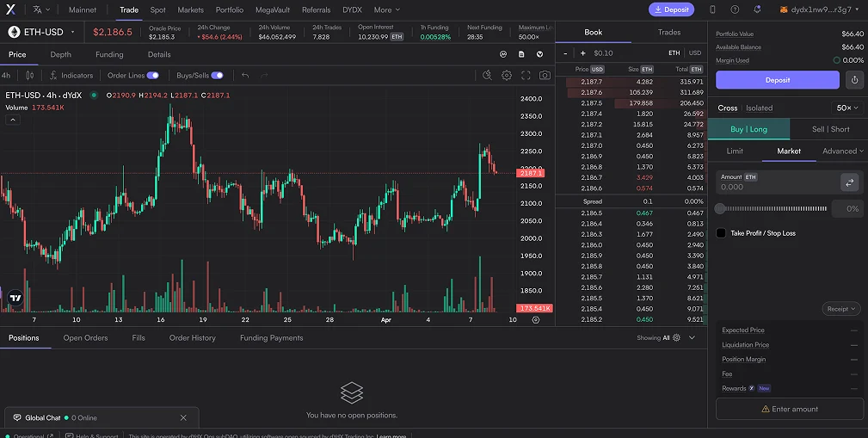Expand the Advanced order types dropdown
The width and height of the screenshot is (868, 438).
(842, 151)
